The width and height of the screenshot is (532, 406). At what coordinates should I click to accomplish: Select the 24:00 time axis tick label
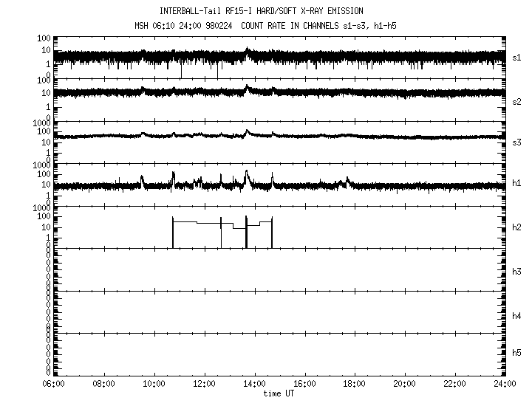(x=505, y=384)
